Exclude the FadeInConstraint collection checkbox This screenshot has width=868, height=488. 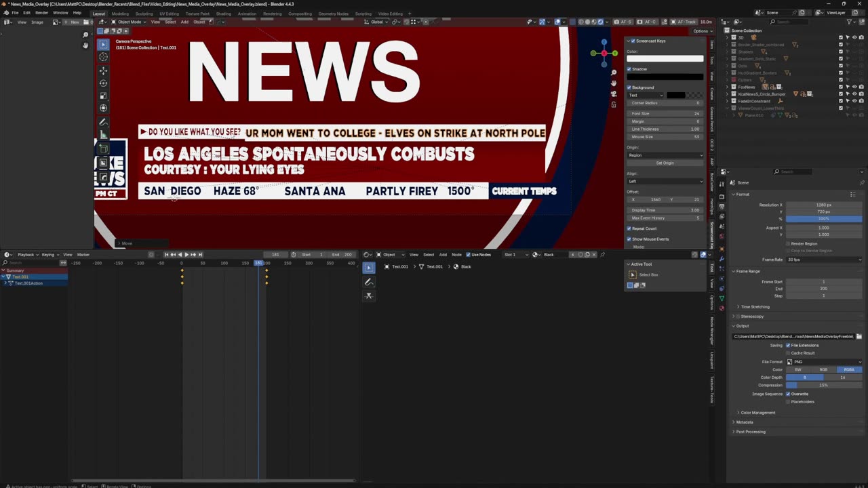tap(841, 101)
